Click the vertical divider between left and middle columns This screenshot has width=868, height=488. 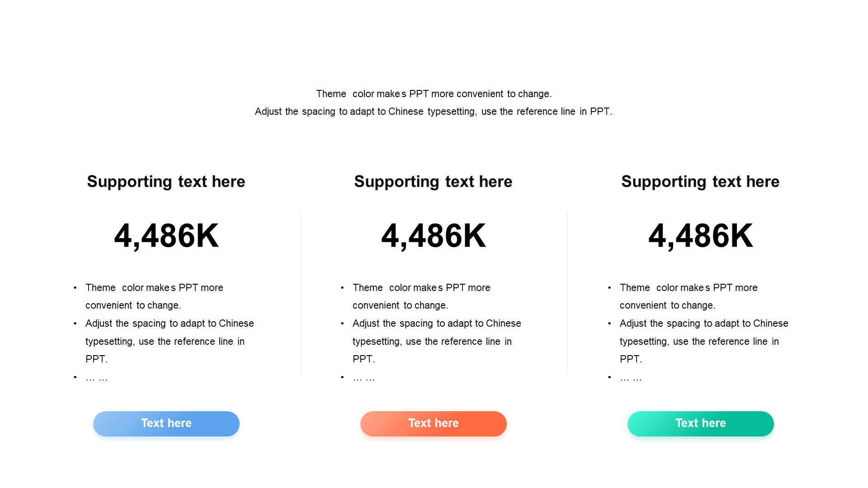301,293
